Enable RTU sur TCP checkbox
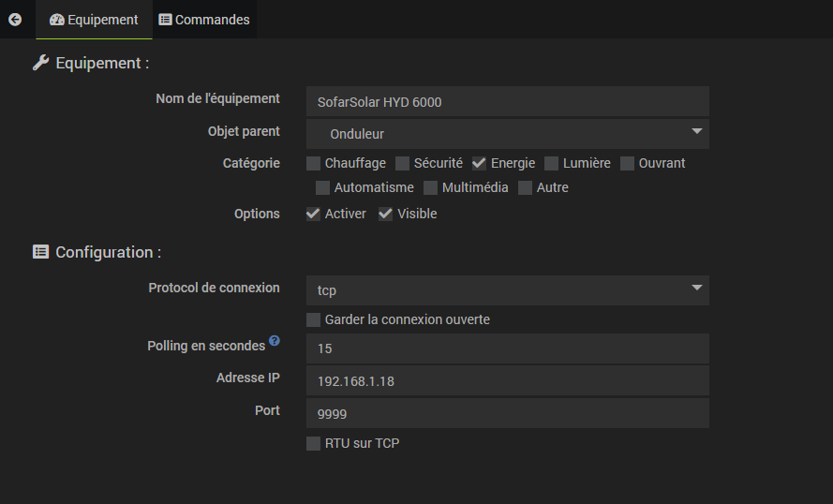 click(x=314, y=443)
